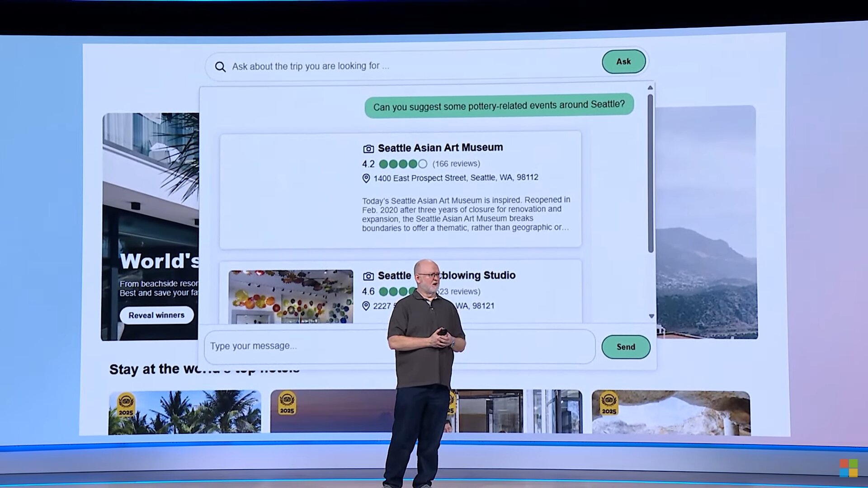868x488 pixels.
Task: Open the colorful glass art thumbnail
Action: [x=291, y=297]
